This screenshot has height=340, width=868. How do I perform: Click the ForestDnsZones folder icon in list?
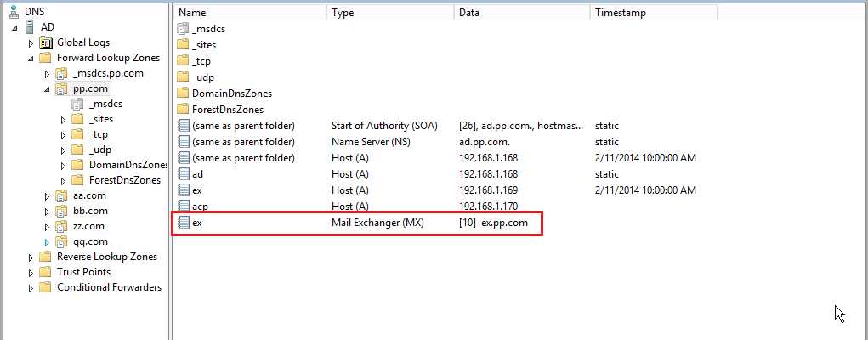coord(183,110)
